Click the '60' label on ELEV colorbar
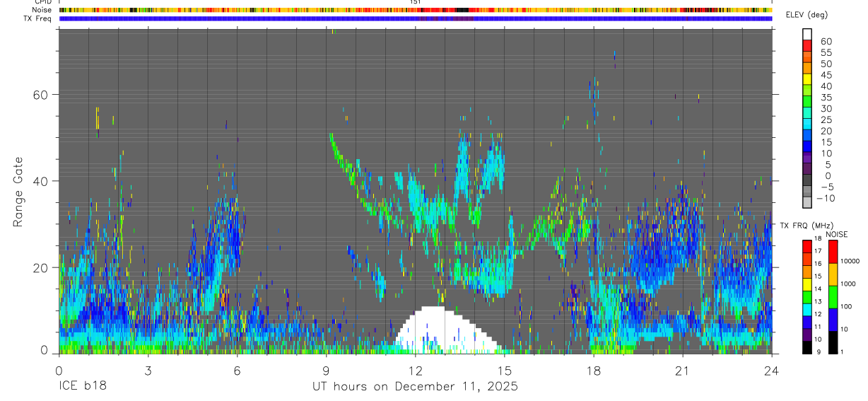The image size is (868, 401). 826,41
